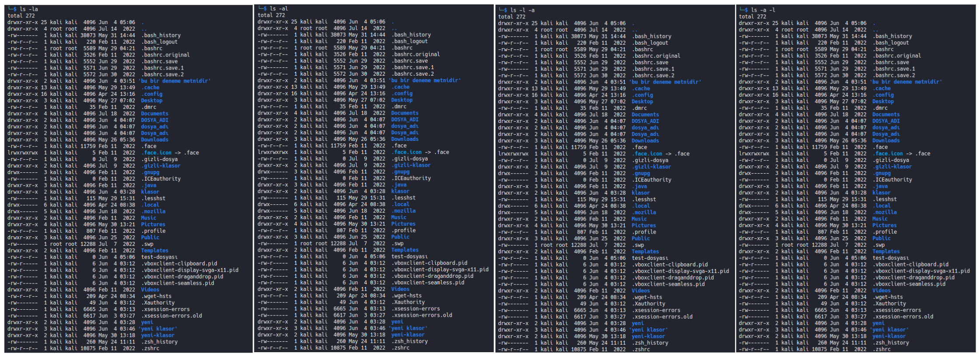The width and height of the screenshot is (980, 357).
Task: Click lrwxrwxrwx permissions in 'ls -l -a' terminal
Action: pos(513,154)
